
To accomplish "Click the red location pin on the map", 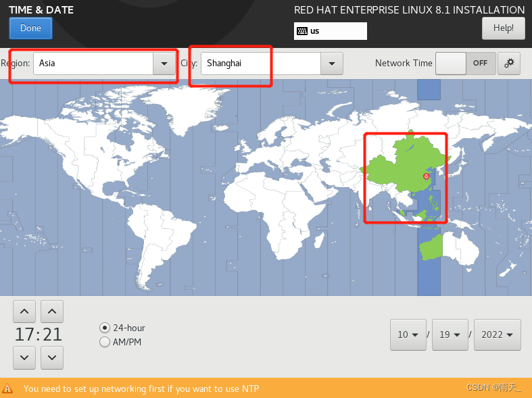I will point(426,176).
